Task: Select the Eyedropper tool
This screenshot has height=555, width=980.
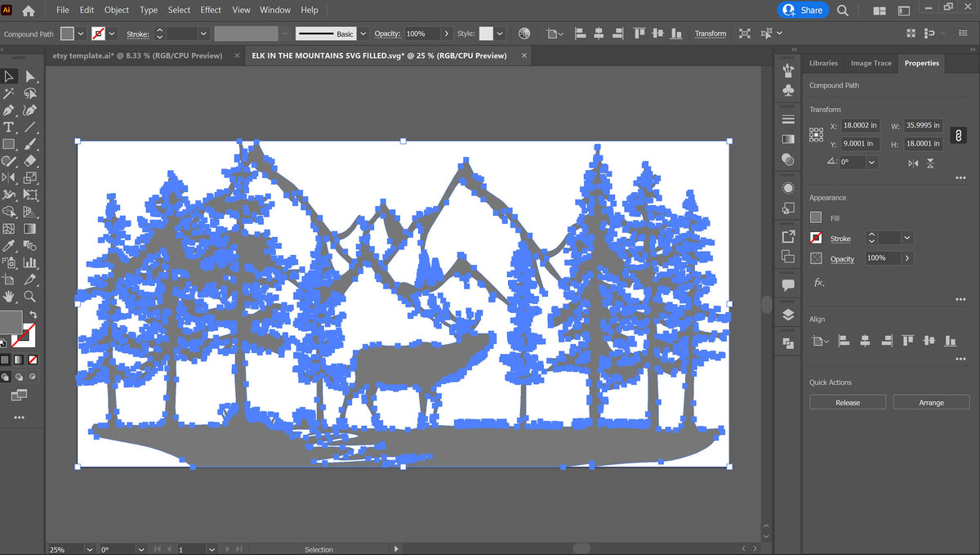Action: (9, 246)
